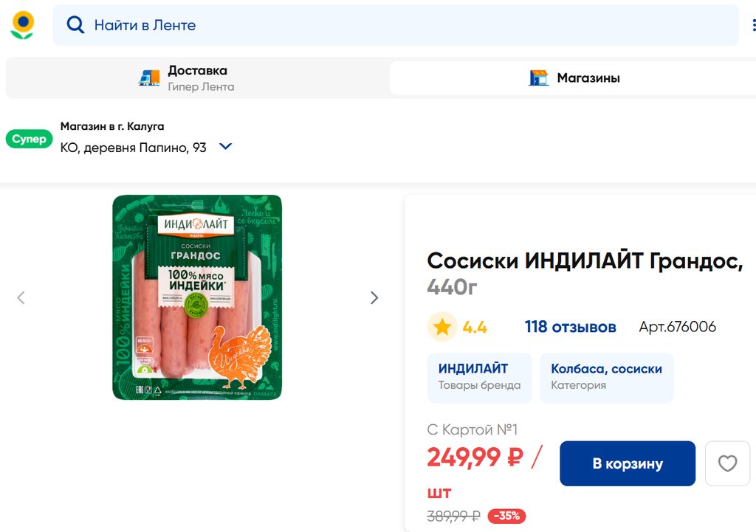
Task: Click the -35% discount badge
Action: 506,516
